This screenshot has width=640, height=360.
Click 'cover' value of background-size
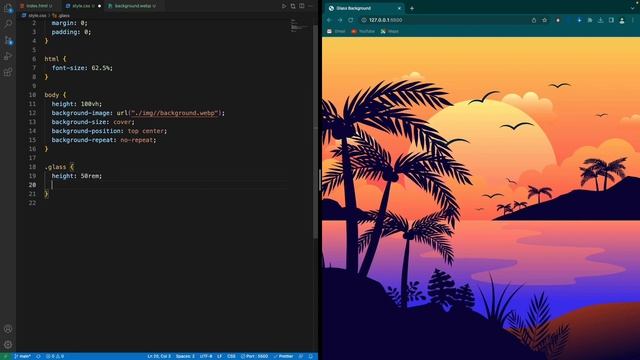click(x=122, y=122)
